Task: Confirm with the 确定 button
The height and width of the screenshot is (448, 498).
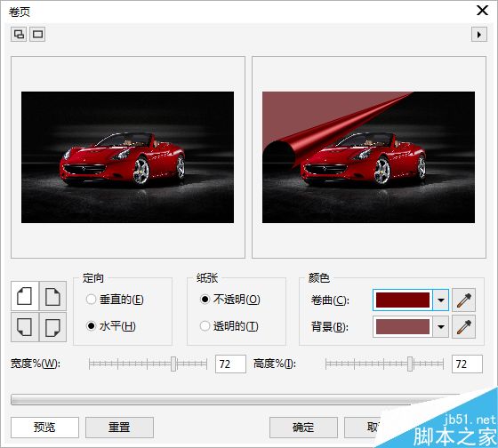Action: 303,428
